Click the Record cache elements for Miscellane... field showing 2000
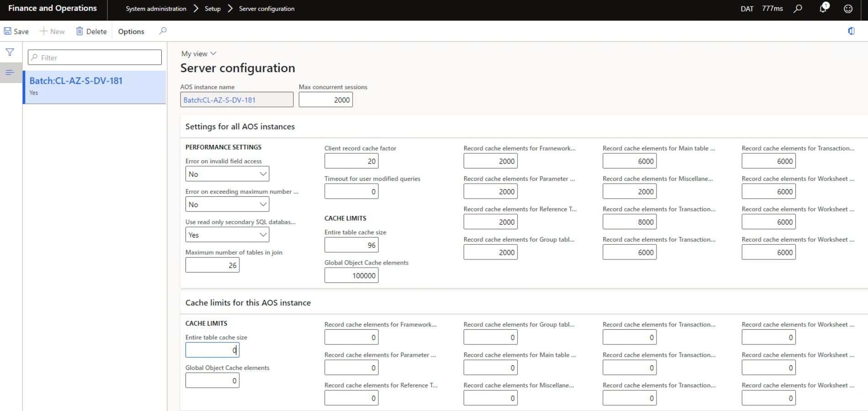 pos(630,191)
